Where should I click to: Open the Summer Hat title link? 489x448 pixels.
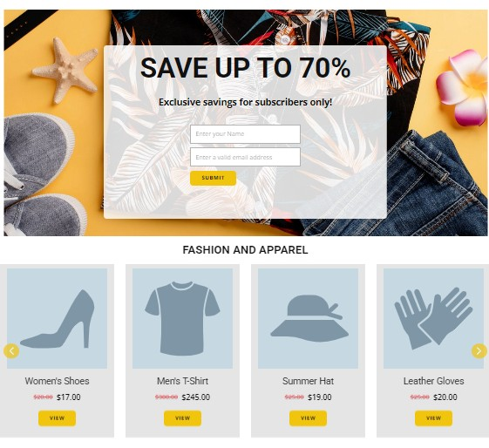pos(308,381)
